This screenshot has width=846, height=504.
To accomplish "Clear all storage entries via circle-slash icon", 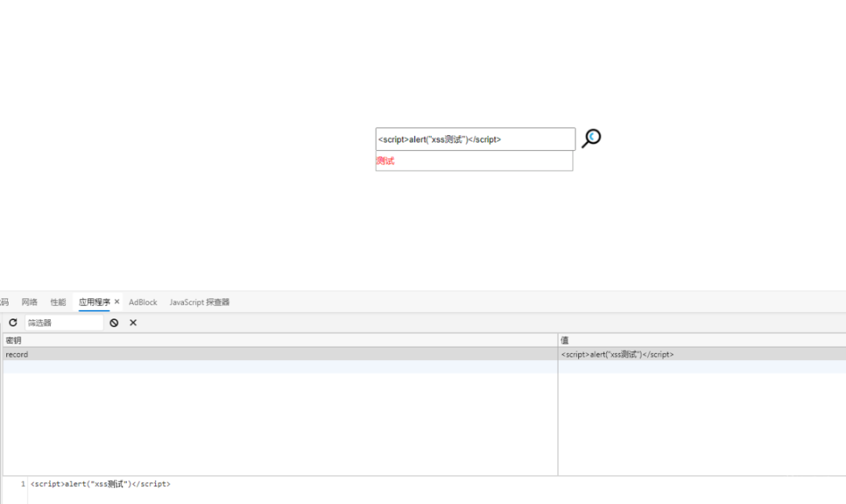I will [x=114, y=322].
